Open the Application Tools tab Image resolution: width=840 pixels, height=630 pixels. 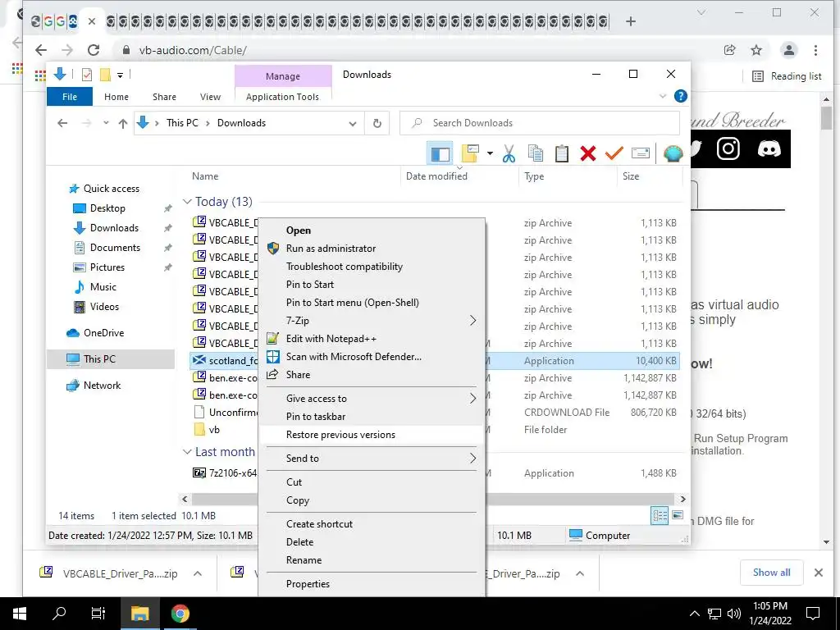click(x=282, y=97)
